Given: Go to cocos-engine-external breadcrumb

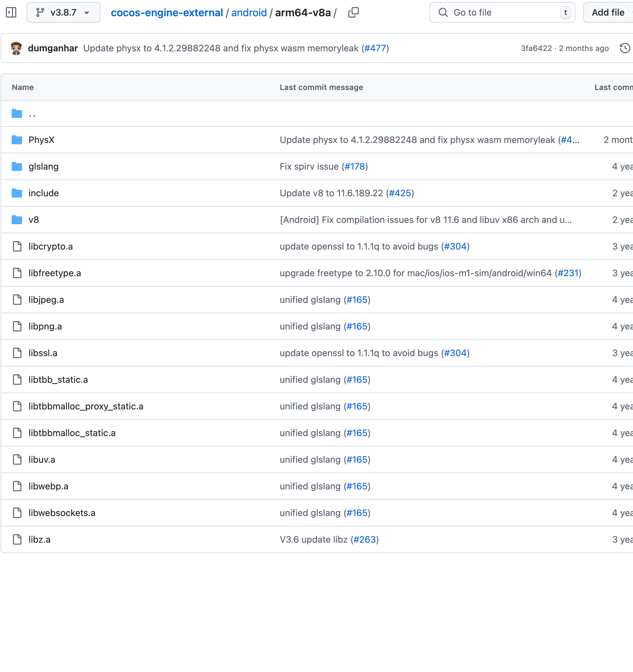Looking at the screenshot, I should (x=167, y=12).
